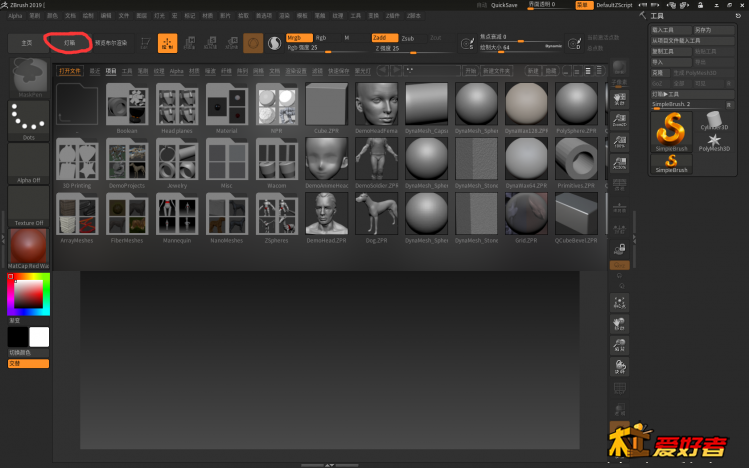This screenshot has height=468, width=749.
Task: Toggle the M material mode button
Action: [x=355, y=38]
